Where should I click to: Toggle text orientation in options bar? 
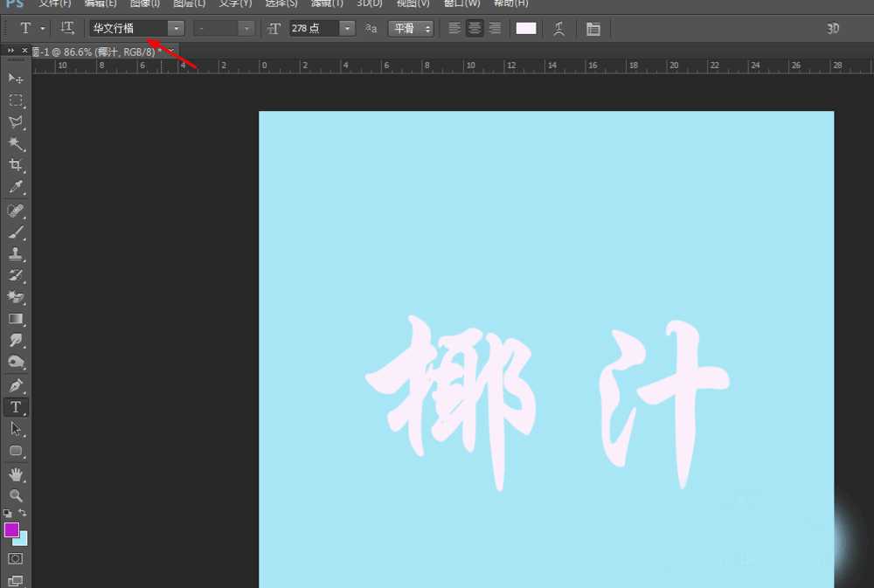(67, 28)
